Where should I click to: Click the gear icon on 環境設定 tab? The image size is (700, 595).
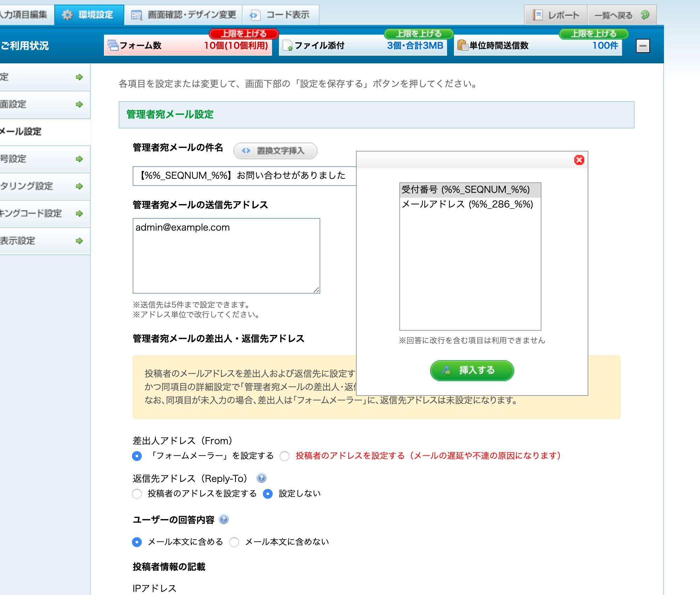tap(67, 15)
